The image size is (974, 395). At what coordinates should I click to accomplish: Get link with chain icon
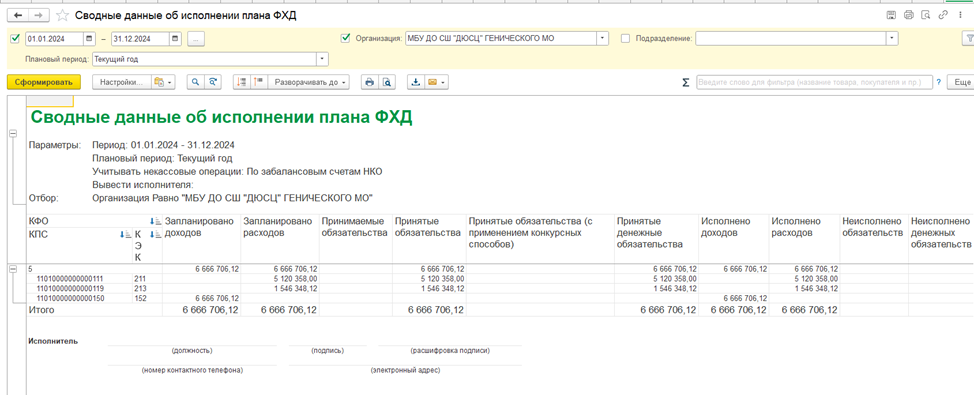pos(944,16)
